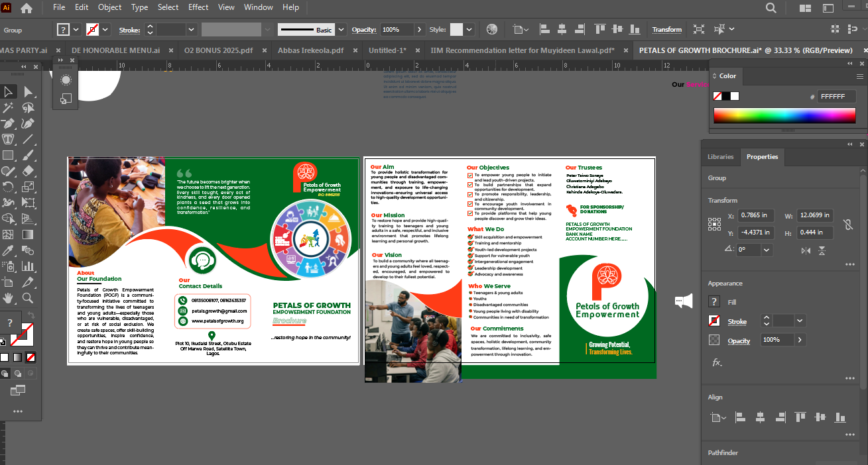The image size is (868, 465).
Task: Switch to Libraries panel tab
Action: pyautogui.click(x=721, y=157)
